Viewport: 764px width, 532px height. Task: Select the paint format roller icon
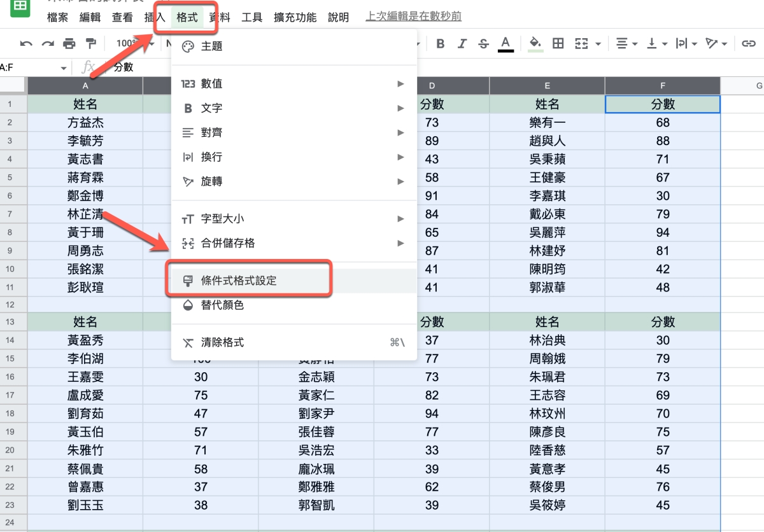91,44
